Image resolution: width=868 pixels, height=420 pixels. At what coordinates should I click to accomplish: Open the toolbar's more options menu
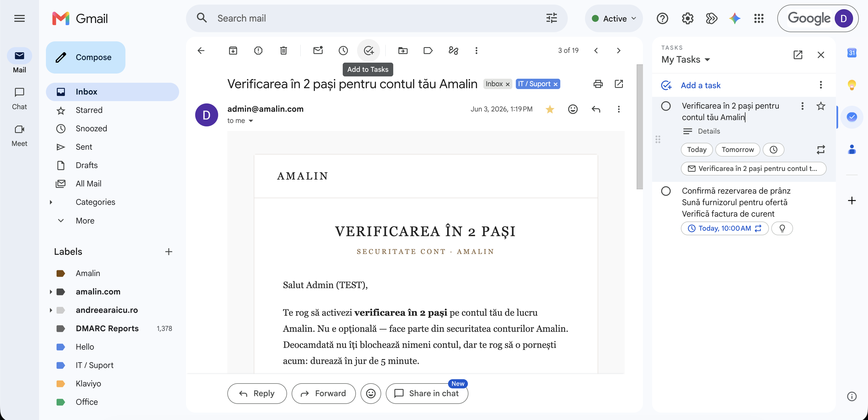click(x=476, y=51)
